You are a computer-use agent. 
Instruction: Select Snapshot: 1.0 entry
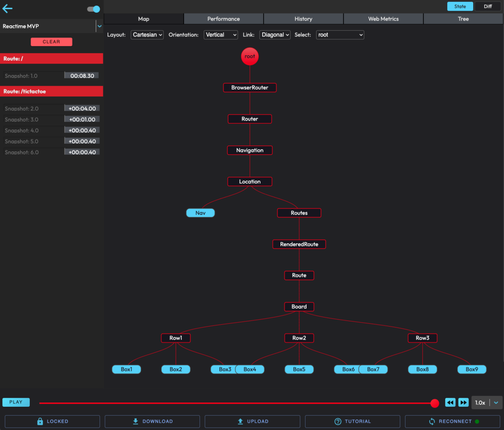point(51,76)
